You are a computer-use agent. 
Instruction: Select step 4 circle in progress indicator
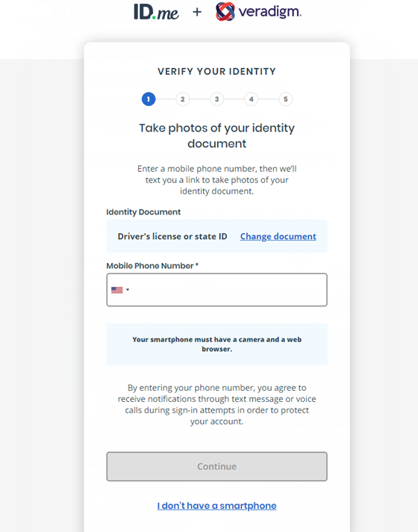coord(252,99)
